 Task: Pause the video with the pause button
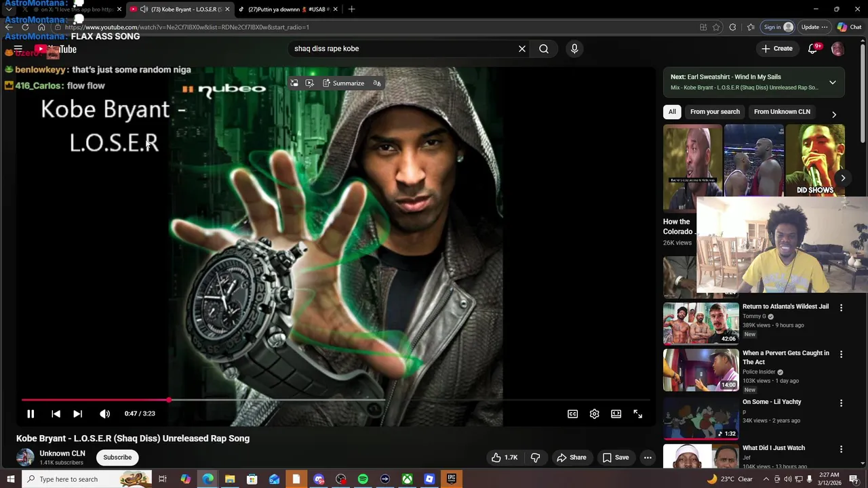[31, 413]
